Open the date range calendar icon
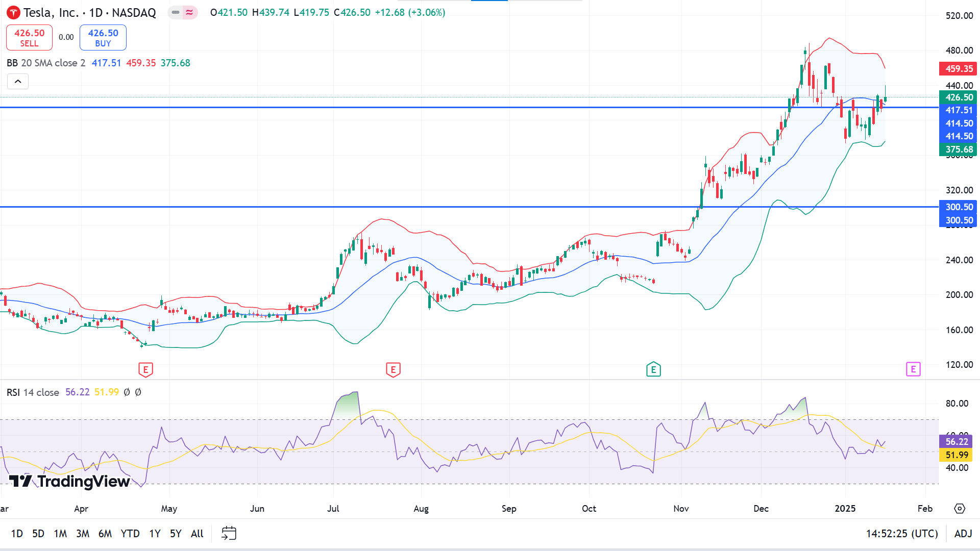The width and height of the screenshot is (980, 551). (229, 533)
